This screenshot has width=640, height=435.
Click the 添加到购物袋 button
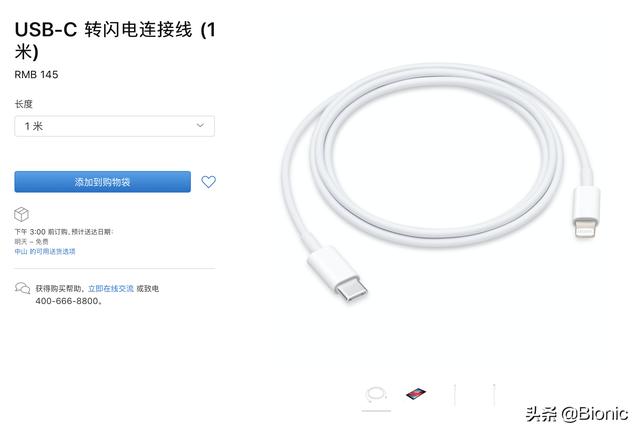click(x=102, y=182)
